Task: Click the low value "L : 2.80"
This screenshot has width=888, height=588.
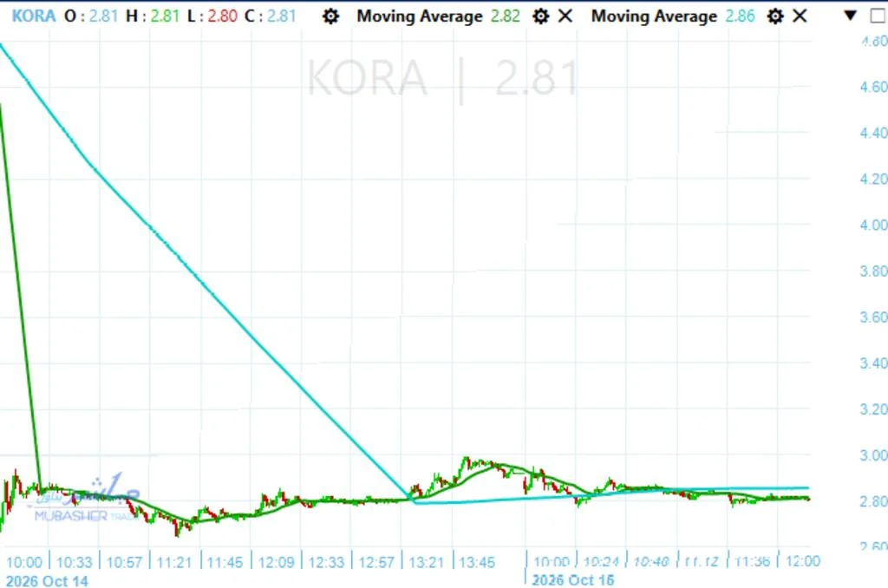Action: (212, 16)
